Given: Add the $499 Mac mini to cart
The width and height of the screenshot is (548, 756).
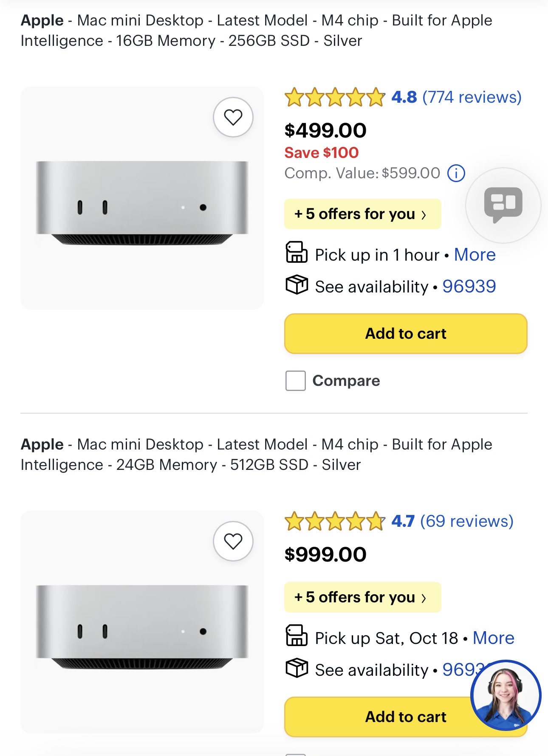Looking at the screenshot, I should tap(406, 334).
